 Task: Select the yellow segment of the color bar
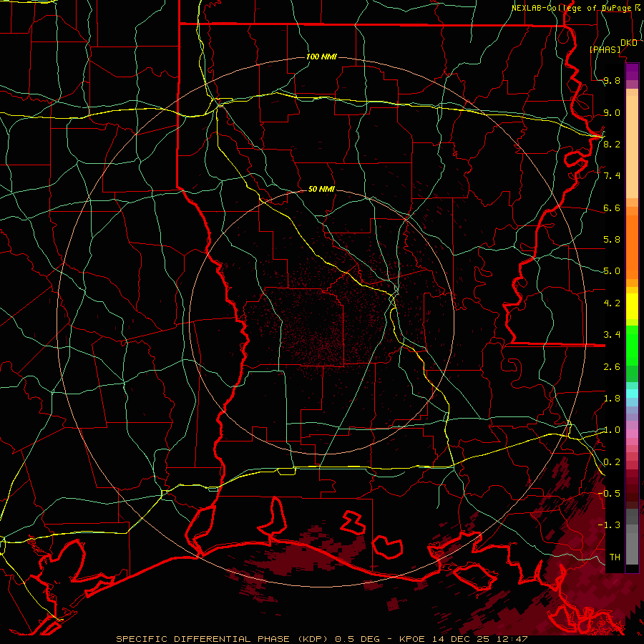pyautogui.click(x=632, y=306)
